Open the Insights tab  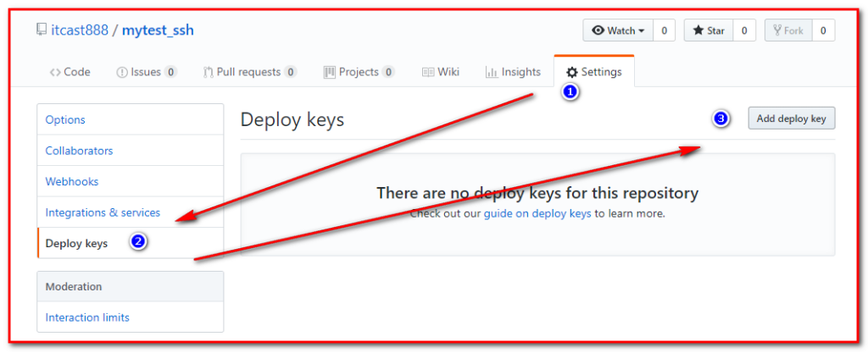pos(513,72)
